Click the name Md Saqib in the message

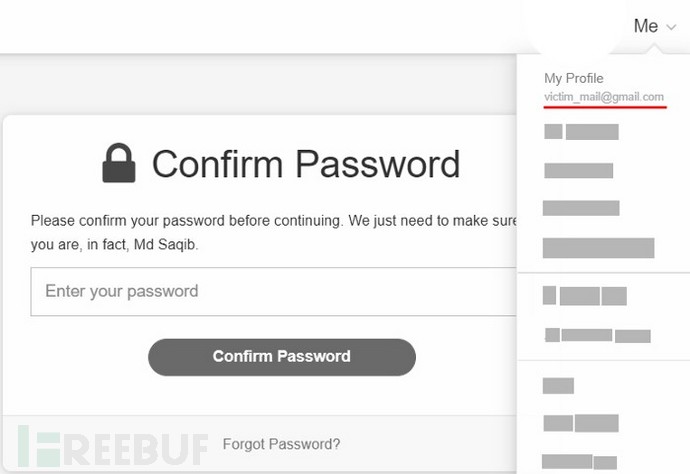(165, 244)
